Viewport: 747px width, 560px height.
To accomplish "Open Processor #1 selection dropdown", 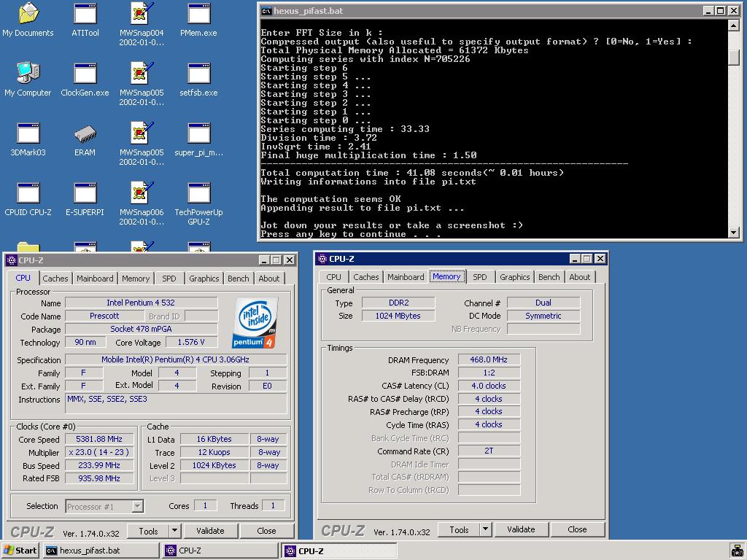I will (x=104, y=506).
